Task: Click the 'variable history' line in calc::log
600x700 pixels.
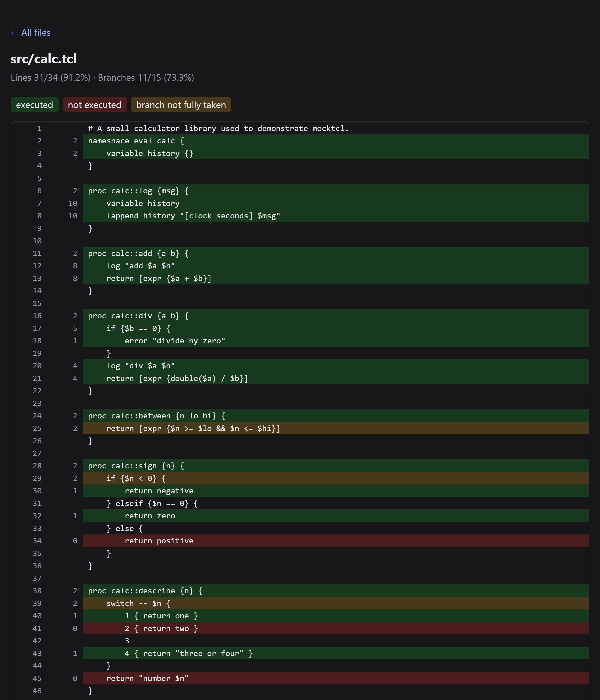Action: click(x=336, y=203)
